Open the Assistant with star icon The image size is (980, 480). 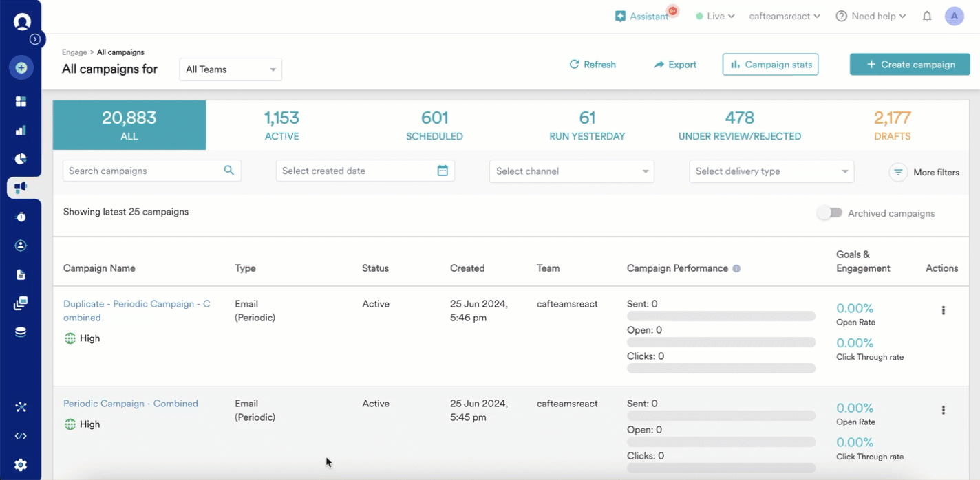[x=641, y=16]
